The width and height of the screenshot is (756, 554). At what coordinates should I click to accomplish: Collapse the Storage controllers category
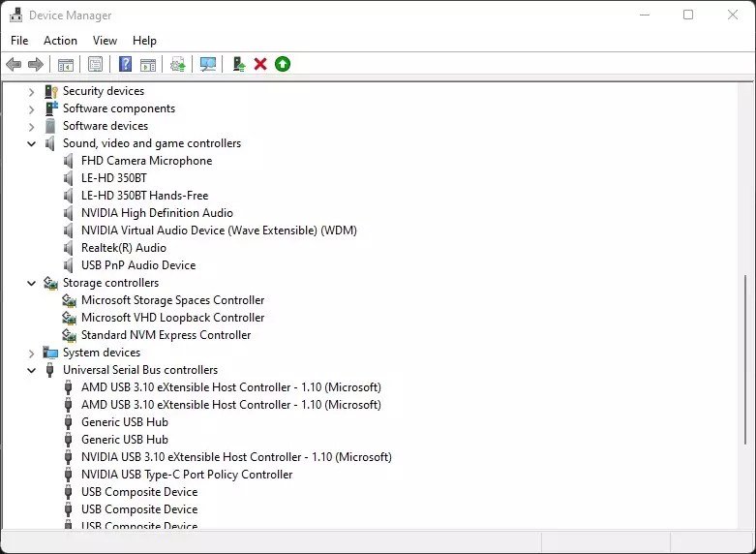click(31, 283)
